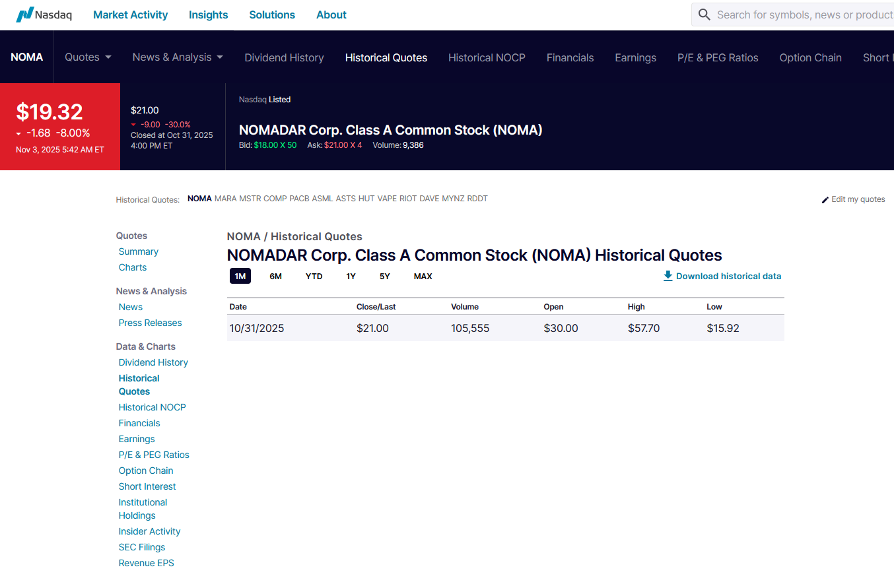Click Download historical data link
Viewport: 894px width, 588px height.
(728, 276)
